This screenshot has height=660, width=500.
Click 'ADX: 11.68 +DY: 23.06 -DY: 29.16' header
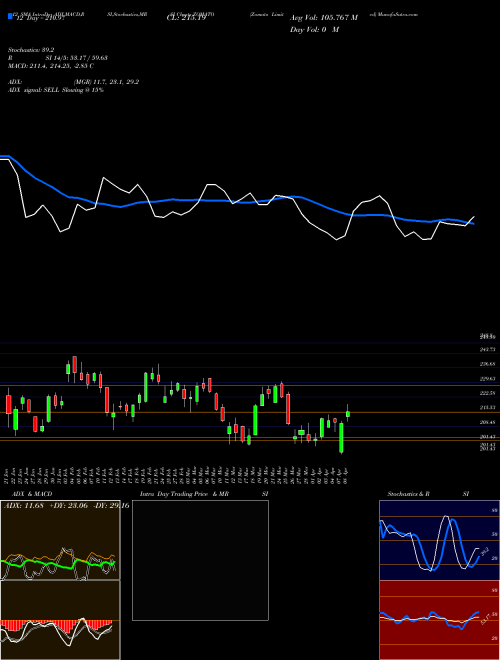coord(66,505)
